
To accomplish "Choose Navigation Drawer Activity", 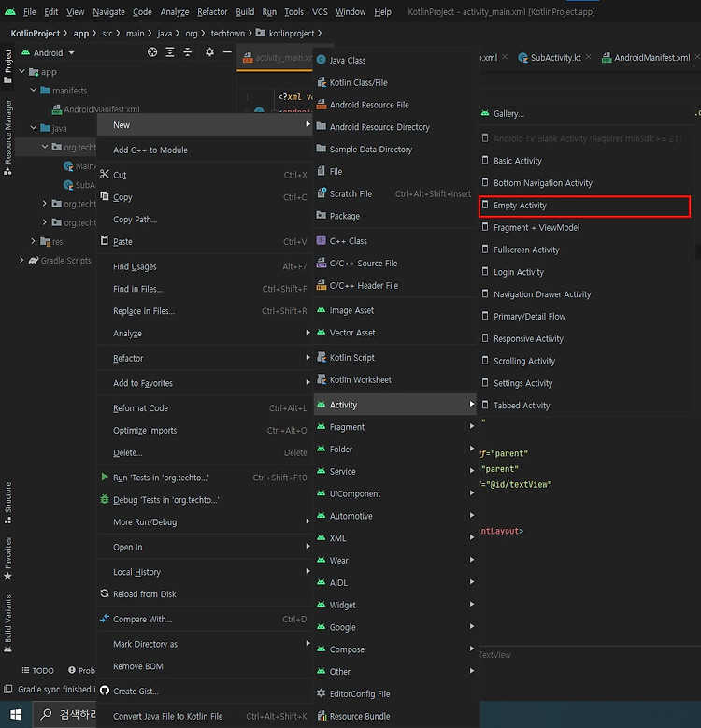I will 586,294.
